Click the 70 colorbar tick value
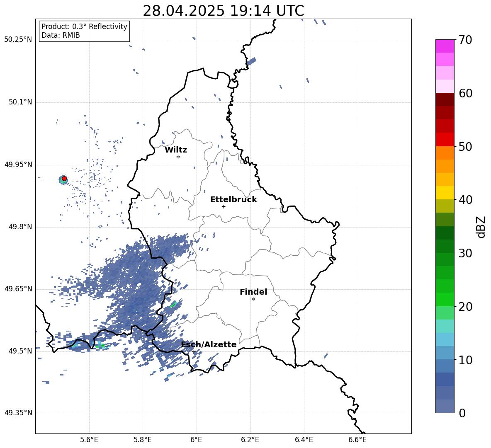This screenshot has width=491, height=448. 465,40
